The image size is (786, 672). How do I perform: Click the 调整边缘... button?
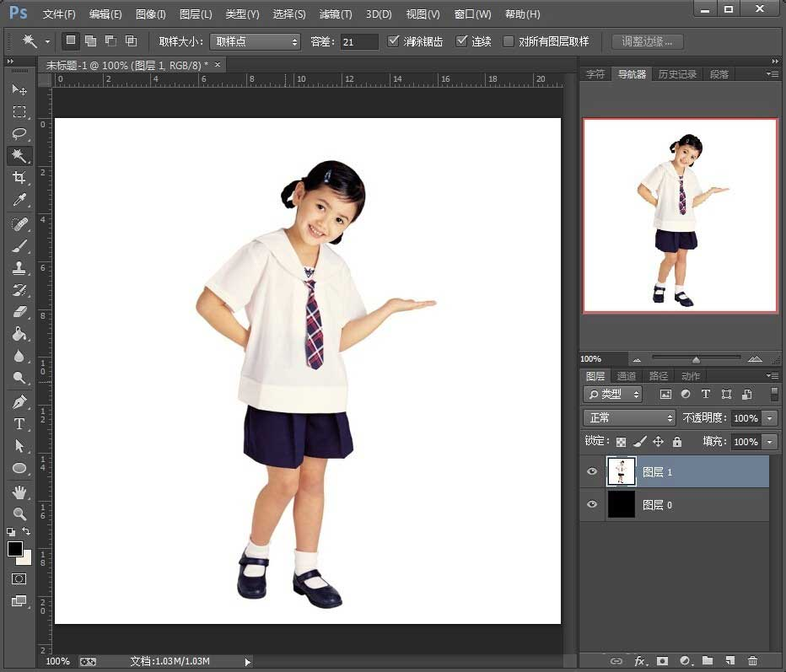tap(647, 41)
